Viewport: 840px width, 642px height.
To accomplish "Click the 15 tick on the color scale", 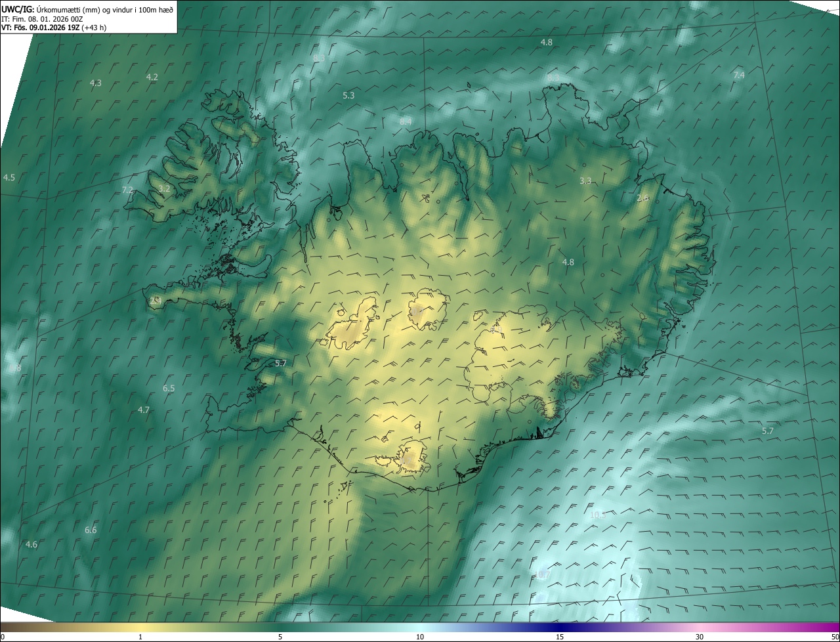I will pos(560,637).
